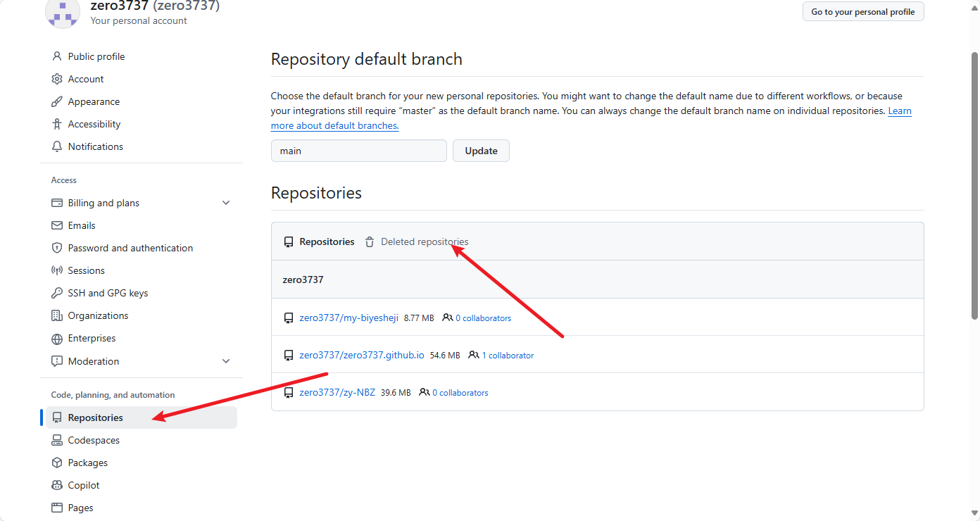Click the '8.77 MB' size text
Viewport: 980px width, 521px height.
(x=419, y=318)
